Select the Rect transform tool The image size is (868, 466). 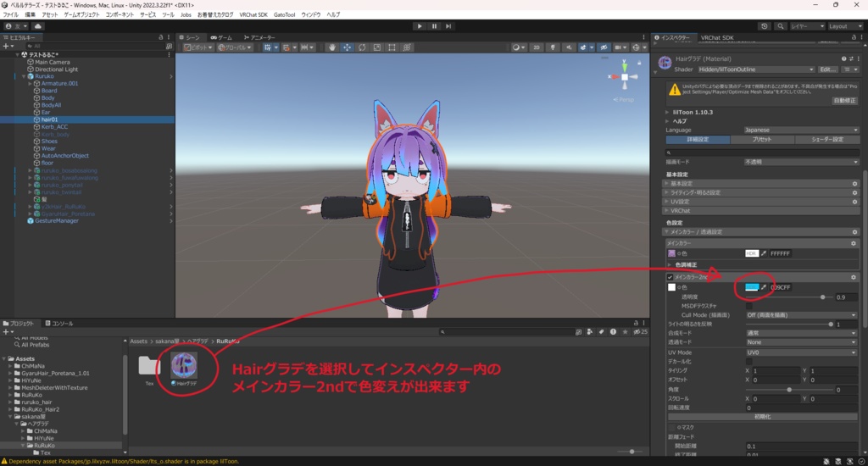(392, 47)
